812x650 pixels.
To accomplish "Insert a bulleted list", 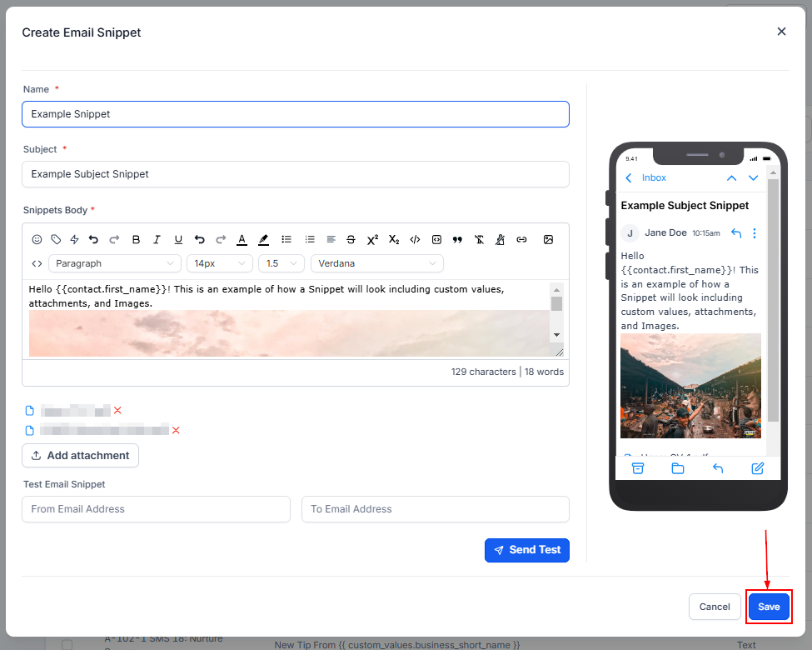I will (x=286, y=239).
